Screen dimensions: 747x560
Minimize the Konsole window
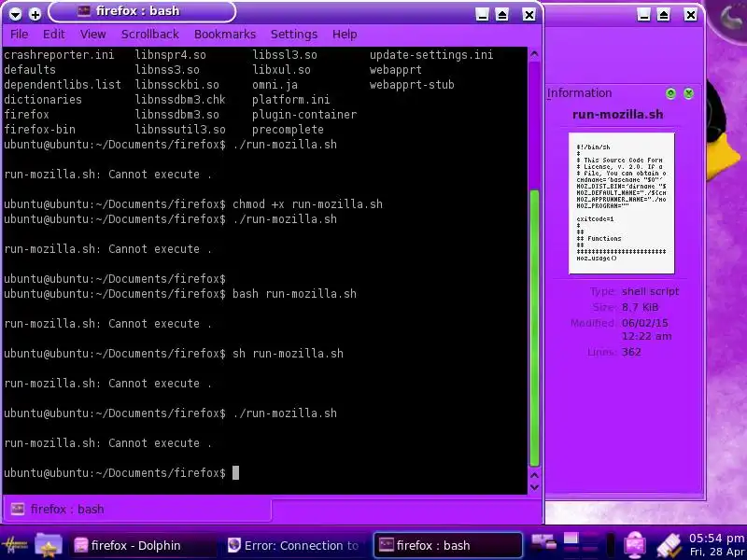(482, 14)
